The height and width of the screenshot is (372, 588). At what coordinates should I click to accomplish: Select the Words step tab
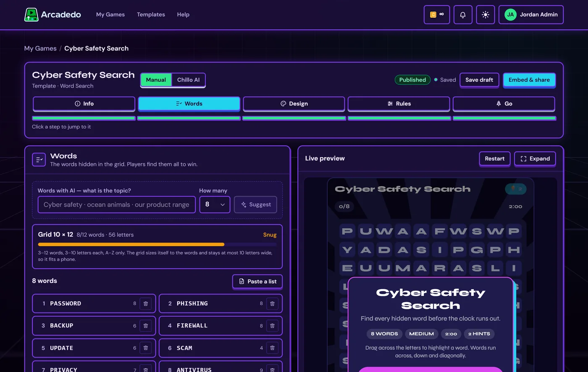click(189, 104)
